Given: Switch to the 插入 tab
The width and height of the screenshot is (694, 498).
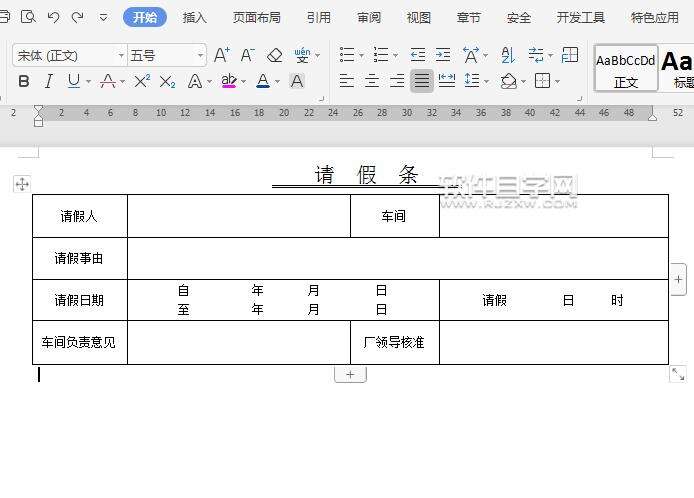Looking at the screenshot, I should pyautogui.click(x=195, y=17).
